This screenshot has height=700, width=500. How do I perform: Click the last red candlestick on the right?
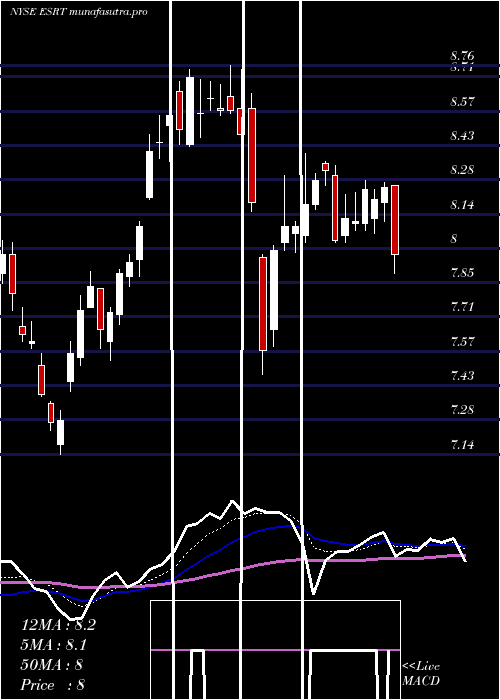pyautogui.click(x=395, y=220)
